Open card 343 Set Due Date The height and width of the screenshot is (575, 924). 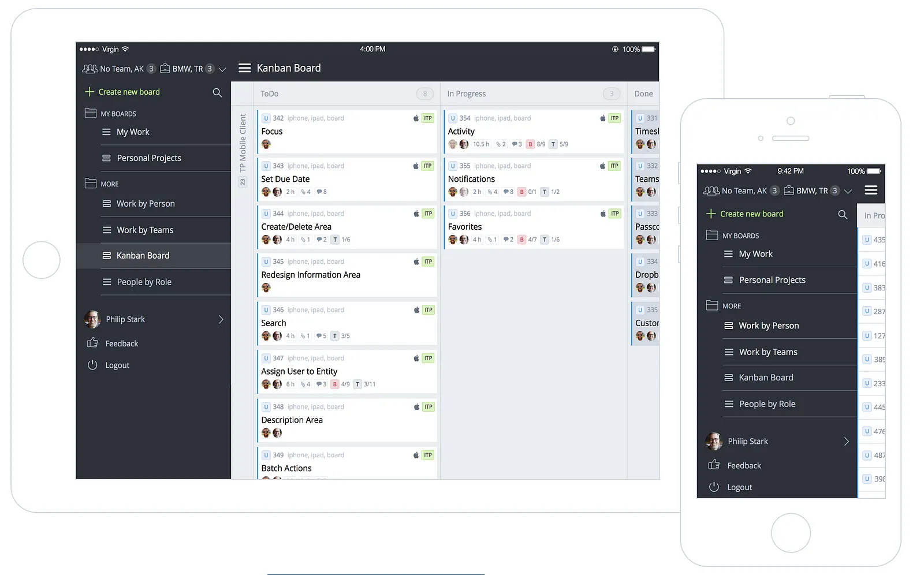347,179
